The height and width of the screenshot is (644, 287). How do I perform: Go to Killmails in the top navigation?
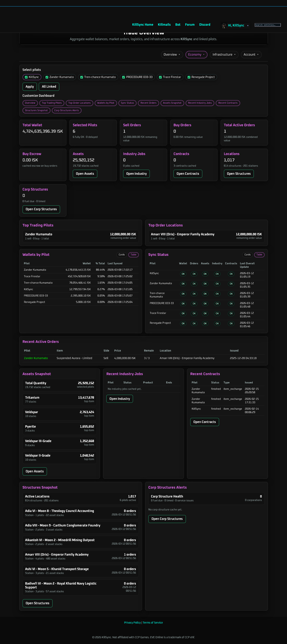coord(164,25)
